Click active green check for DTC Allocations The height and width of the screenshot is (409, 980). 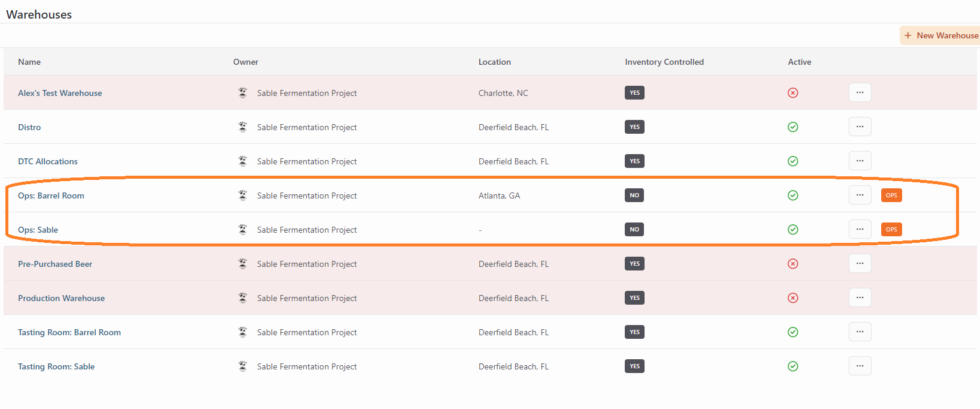coord(793,161)
